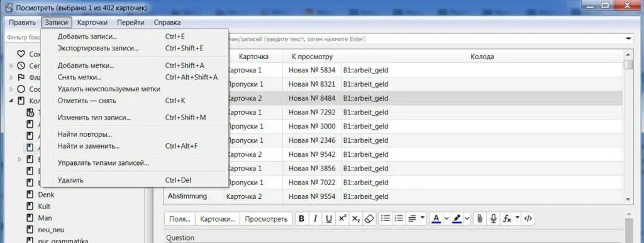Click the Просмотреть preview button
644x243 pixels.
[x=266, y=218]
